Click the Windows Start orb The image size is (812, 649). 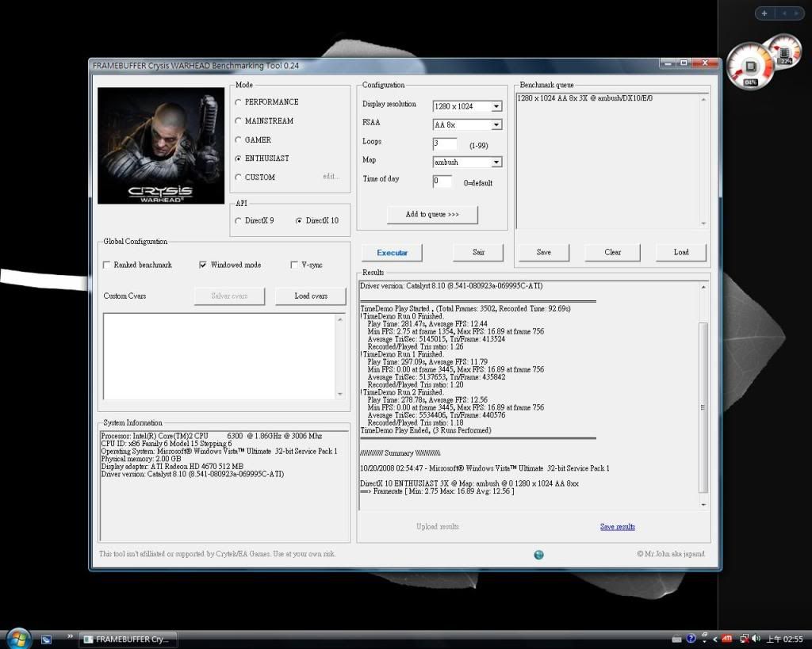18,639
